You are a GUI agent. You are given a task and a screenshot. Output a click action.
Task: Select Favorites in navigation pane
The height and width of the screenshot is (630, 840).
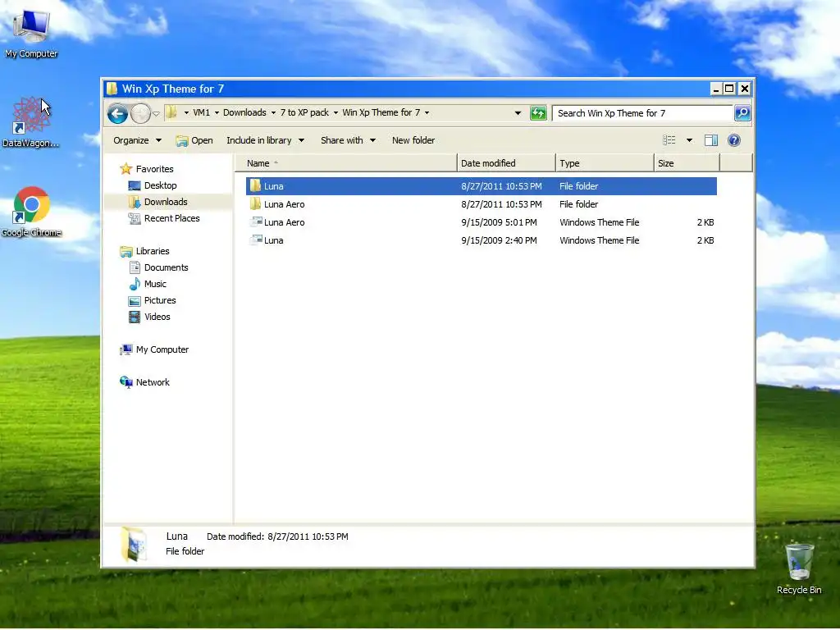pyautogui.click(x=154, y=169)
